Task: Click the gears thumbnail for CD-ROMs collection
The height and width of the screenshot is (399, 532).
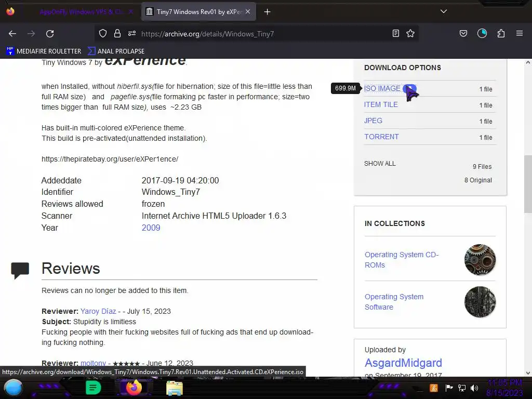Action: tap(480, 260)
